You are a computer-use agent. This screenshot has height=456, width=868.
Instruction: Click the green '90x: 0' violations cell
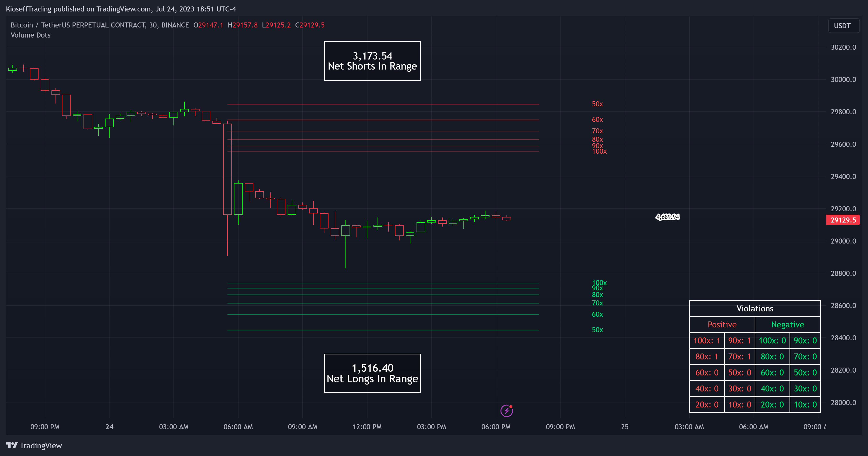(805, 341)
